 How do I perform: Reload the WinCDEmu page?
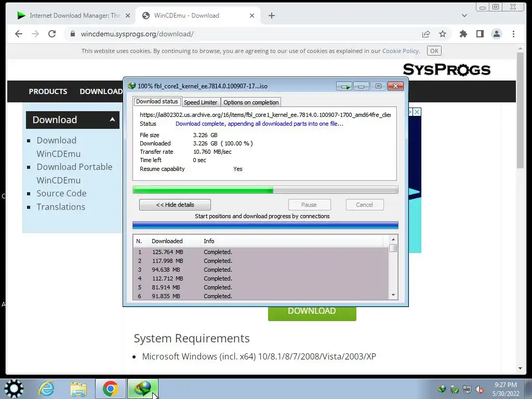(52, 34)
